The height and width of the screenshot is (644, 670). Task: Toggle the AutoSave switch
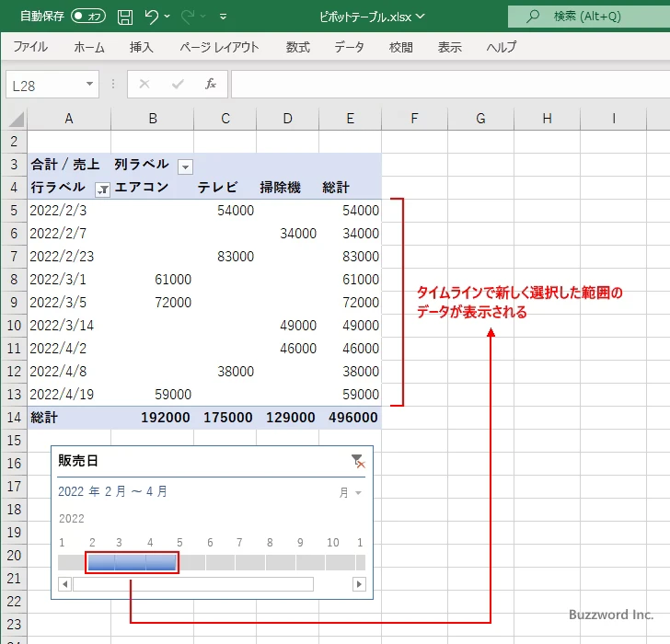[x=88, y=17]
